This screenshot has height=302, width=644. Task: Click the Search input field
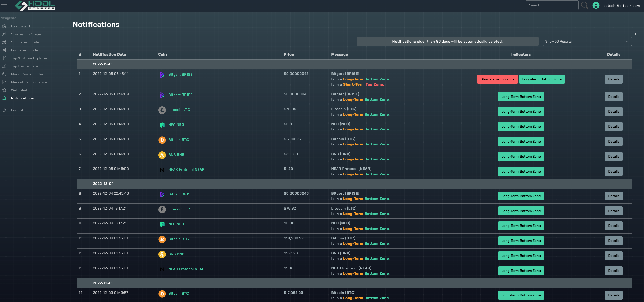click(552, 5)
